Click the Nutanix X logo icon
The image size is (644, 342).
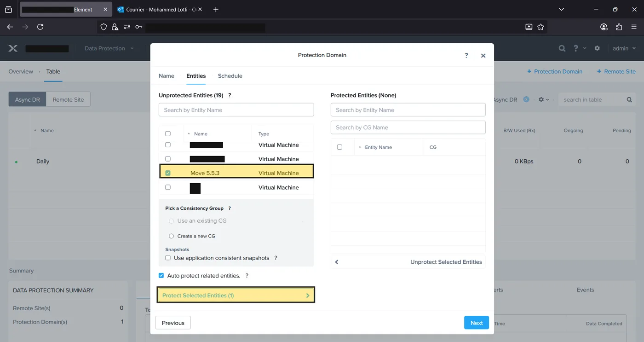coord(13,48)
